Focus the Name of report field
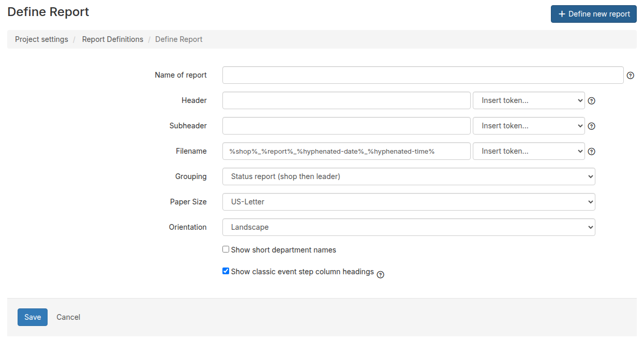 [423, 75]
